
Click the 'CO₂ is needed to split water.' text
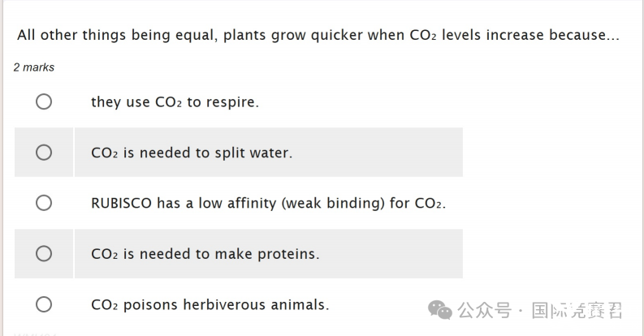[x=192, y=153]
